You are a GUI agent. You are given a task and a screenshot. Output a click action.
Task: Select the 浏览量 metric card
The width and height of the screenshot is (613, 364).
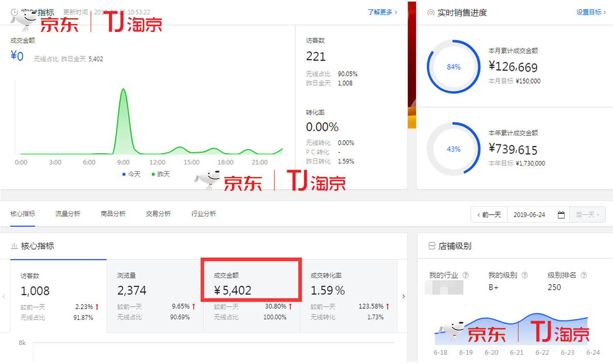pyautogui.click(x=155, y=296)
